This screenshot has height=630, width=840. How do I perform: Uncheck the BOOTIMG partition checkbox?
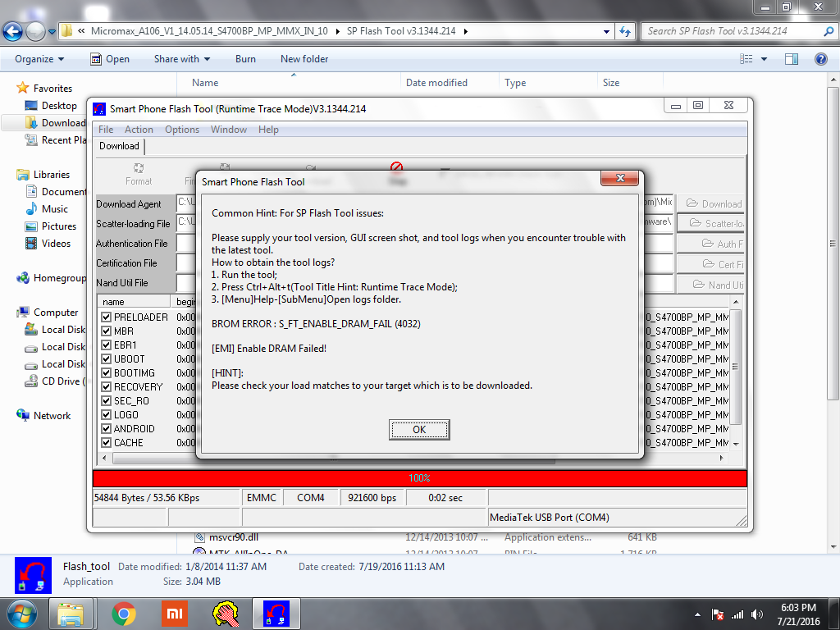coord(106,373)
